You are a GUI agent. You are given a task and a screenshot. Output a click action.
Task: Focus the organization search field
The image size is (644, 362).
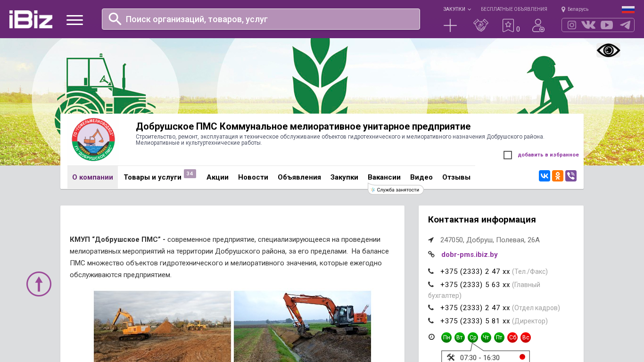[x=261, y=19]
